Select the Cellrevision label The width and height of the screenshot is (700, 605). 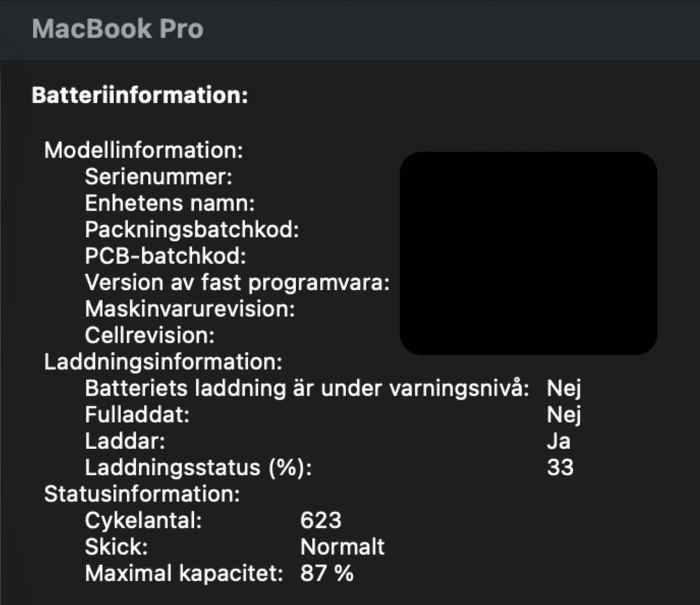[149, 335]
